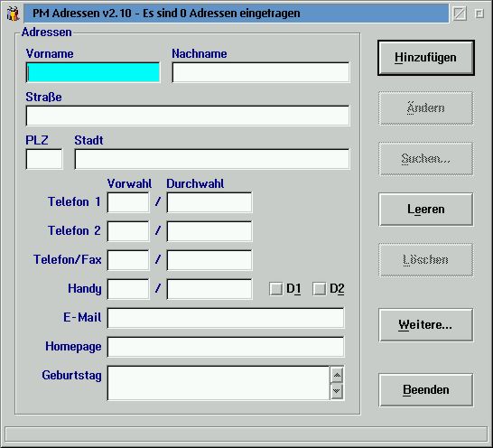Select the Nachname text field
Viewport: 493px width, 448px height.
point(261,72)
